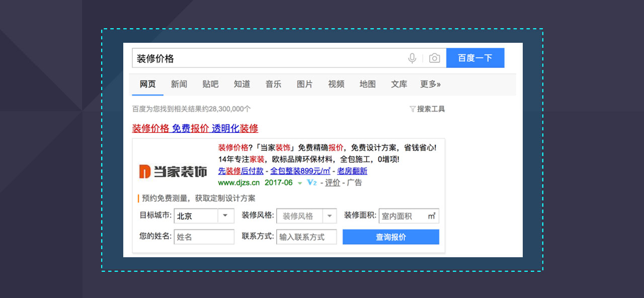The height and width of the screenshot is (298, 644).
Task: Click the 预约免费测量,获取定制设计方案 text
Action: 199,198
